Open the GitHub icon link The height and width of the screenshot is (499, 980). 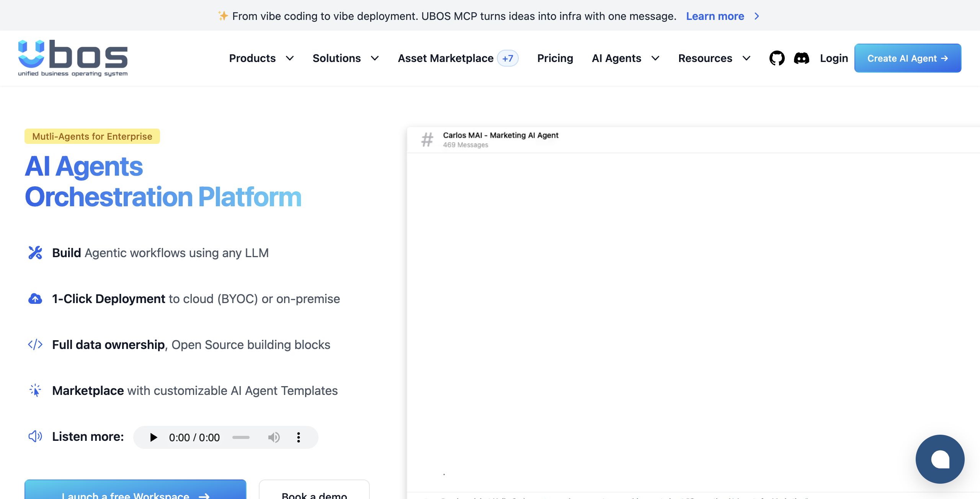click(777, 58)
